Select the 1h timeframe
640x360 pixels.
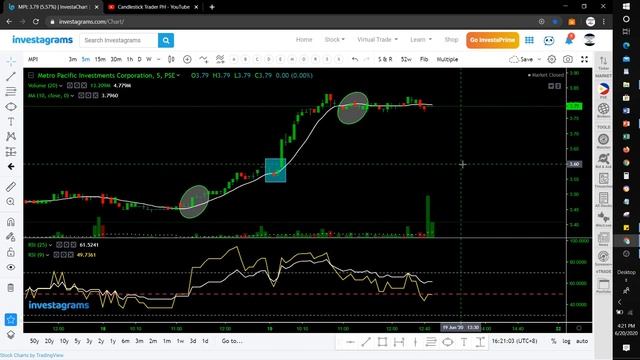[x=130, y=60]
